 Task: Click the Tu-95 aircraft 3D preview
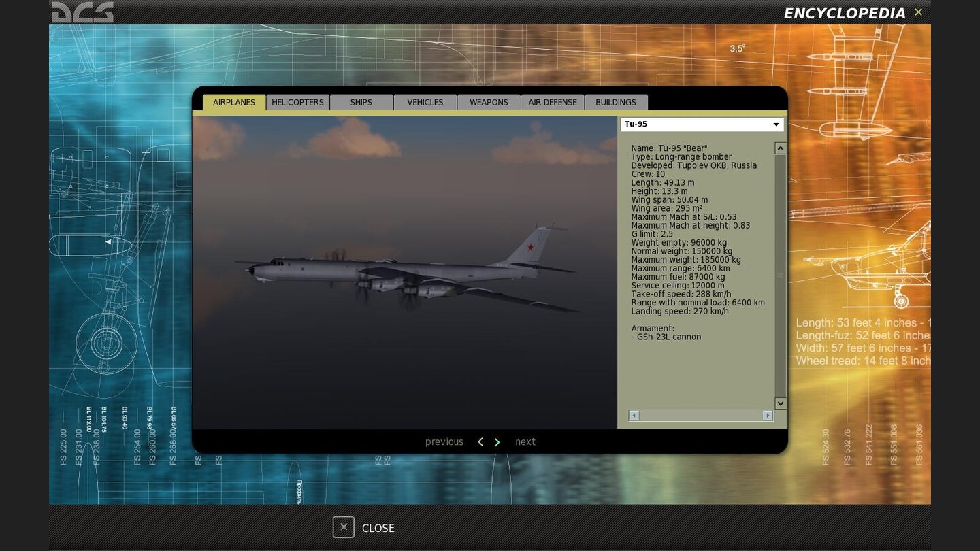pyautogui.click(x=404, y=272)
